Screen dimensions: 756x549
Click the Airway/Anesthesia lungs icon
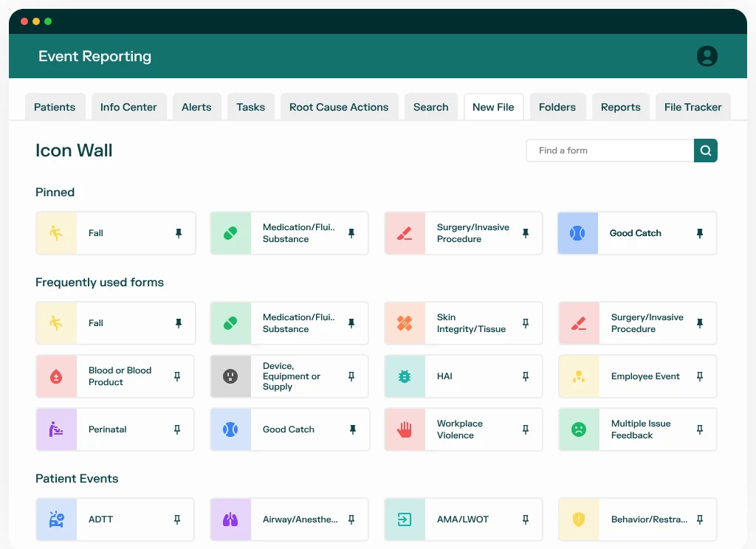(x=230, y=519)
